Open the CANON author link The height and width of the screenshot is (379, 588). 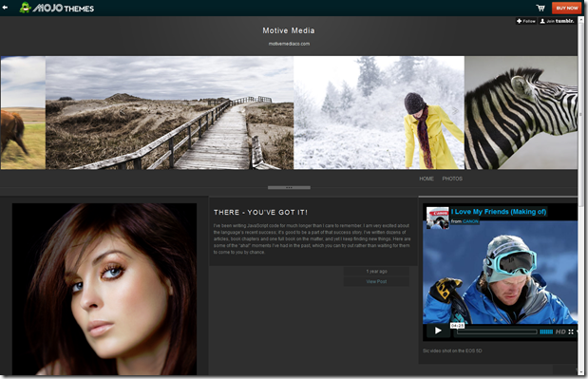(x=470, y=221)
